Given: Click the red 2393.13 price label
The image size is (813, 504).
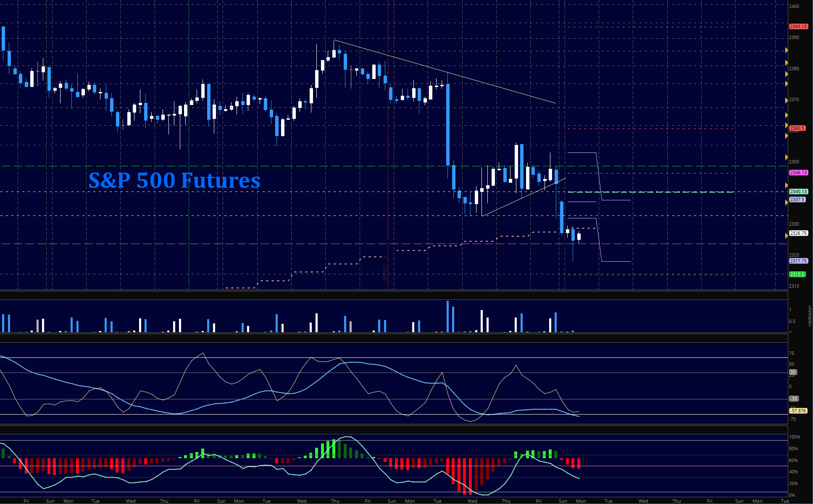Looking at the screenshot, I should 798,26.
